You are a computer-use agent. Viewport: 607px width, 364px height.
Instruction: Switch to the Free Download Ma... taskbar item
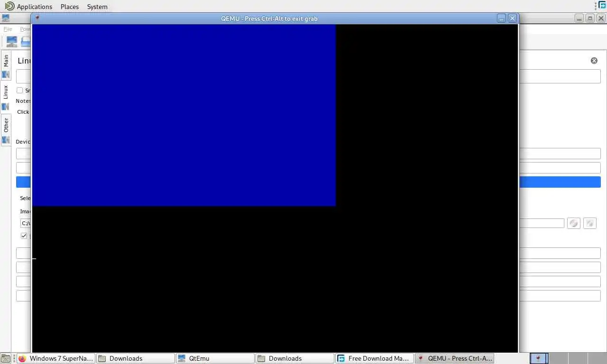coord(374,358)
